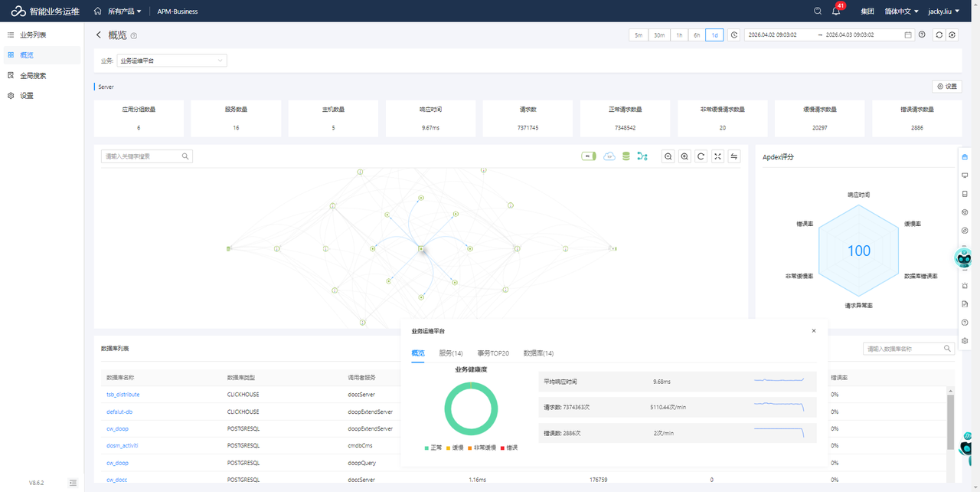Click the topology keyword search field

pos(143,156)
